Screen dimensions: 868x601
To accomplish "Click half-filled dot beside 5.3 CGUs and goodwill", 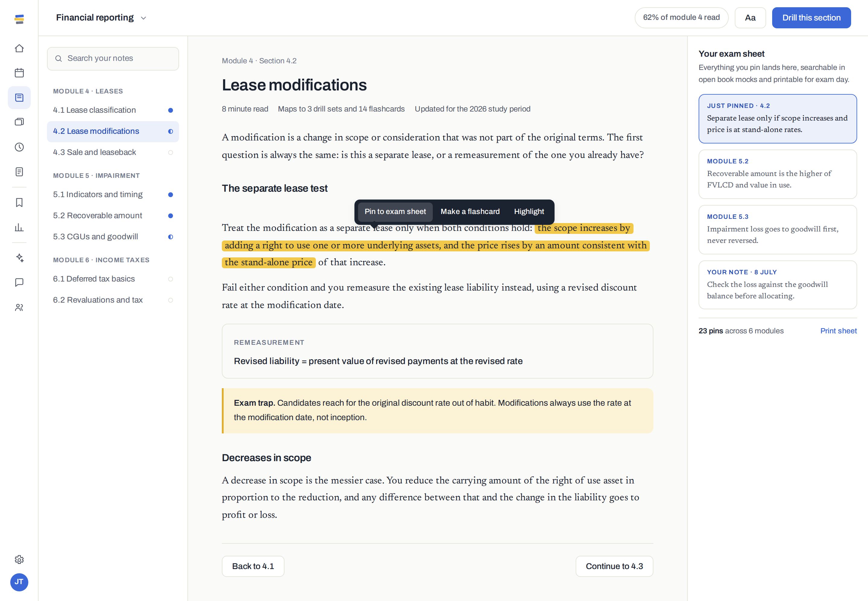I will 171,237.
